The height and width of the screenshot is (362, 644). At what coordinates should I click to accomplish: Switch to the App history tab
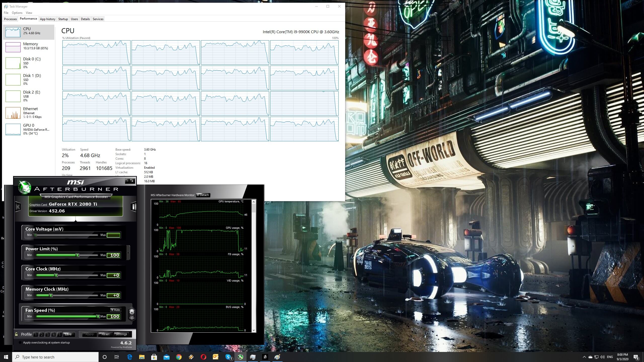point(48,19)
